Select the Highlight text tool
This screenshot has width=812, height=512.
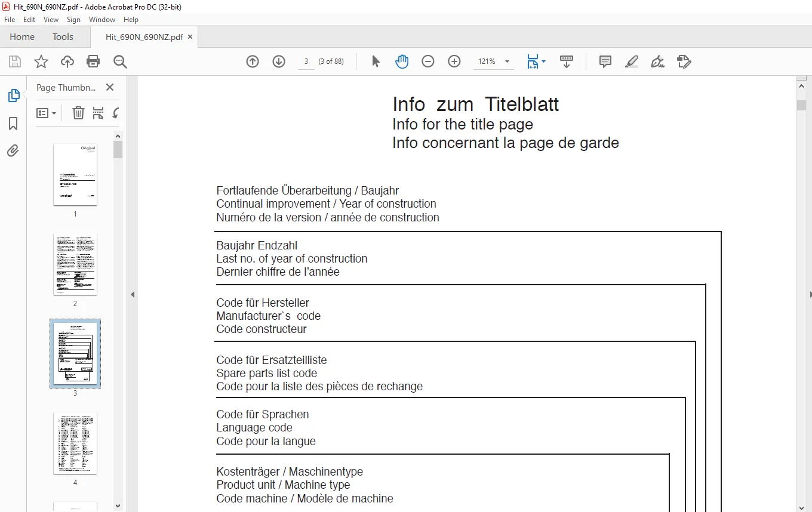632,61
